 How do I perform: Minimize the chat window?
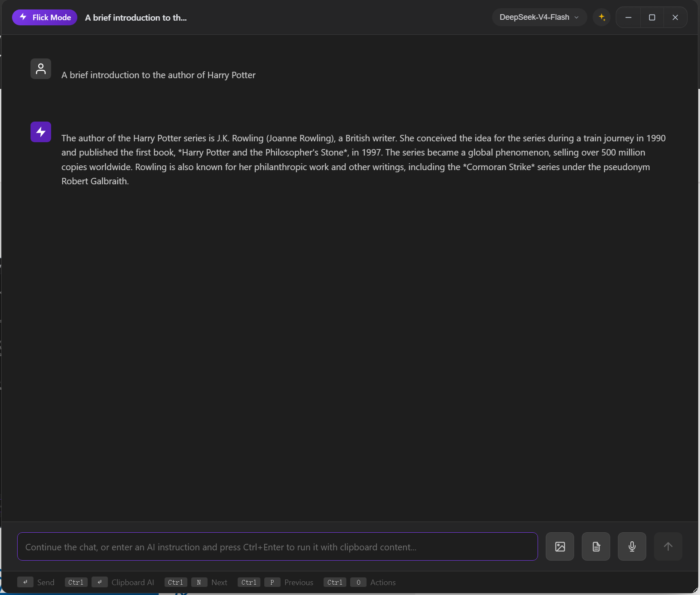pyautogui.click(x=628, y=17)
